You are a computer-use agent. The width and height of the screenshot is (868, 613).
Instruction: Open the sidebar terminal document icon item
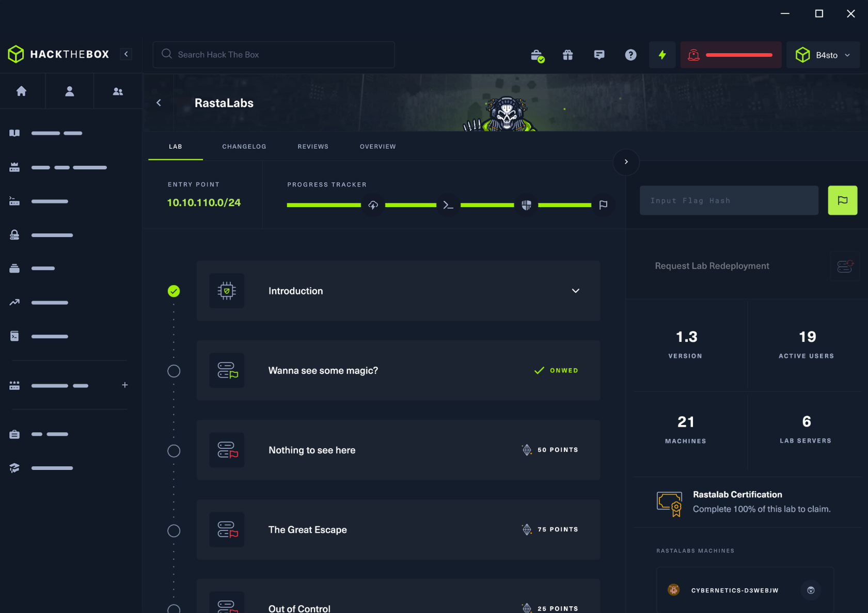pyautogui.click(x=14, y=336)
